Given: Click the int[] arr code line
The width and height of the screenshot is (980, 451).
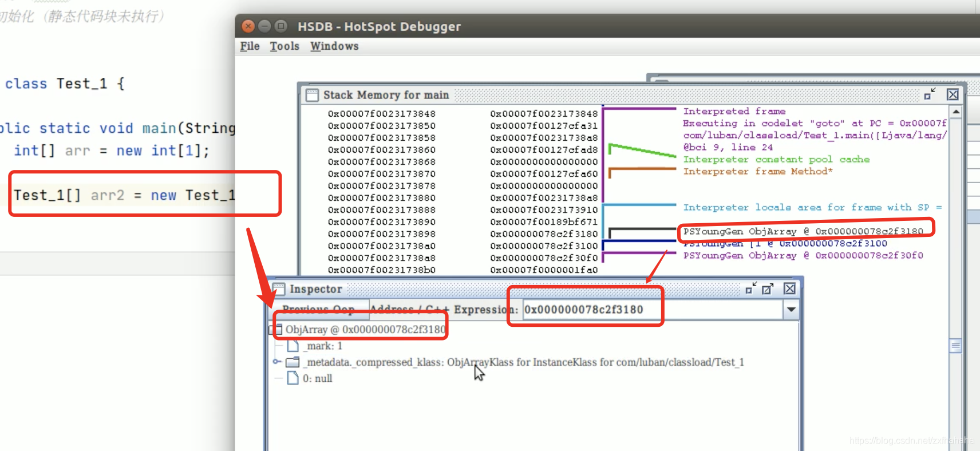Looking at the screenshot, I should click(112, 151).
